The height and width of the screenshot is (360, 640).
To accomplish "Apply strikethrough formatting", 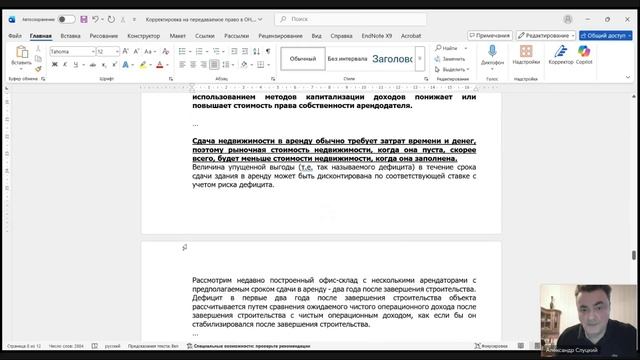I will click(x=93, y=64).
